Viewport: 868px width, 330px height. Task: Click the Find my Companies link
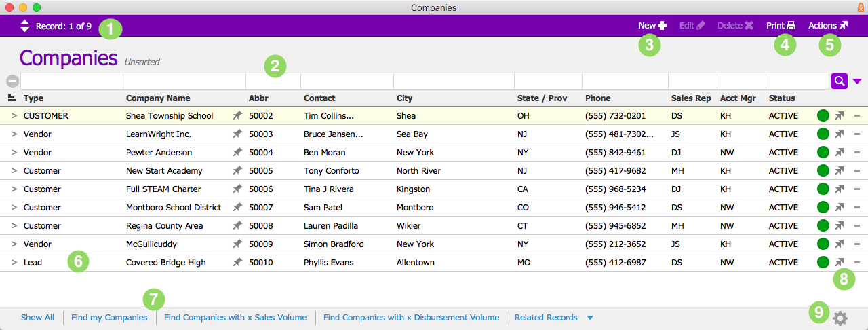(109, 317)
